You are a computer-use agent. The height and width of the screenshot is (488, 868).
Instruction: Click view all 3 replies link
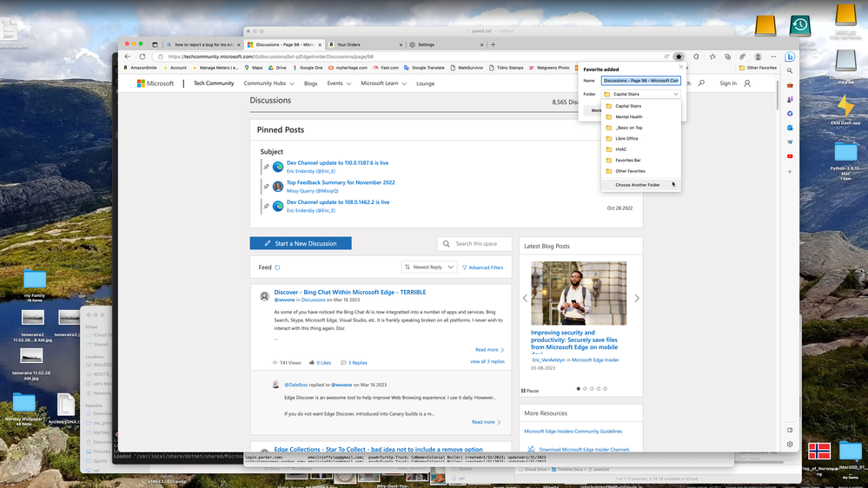tap(487, 361)
